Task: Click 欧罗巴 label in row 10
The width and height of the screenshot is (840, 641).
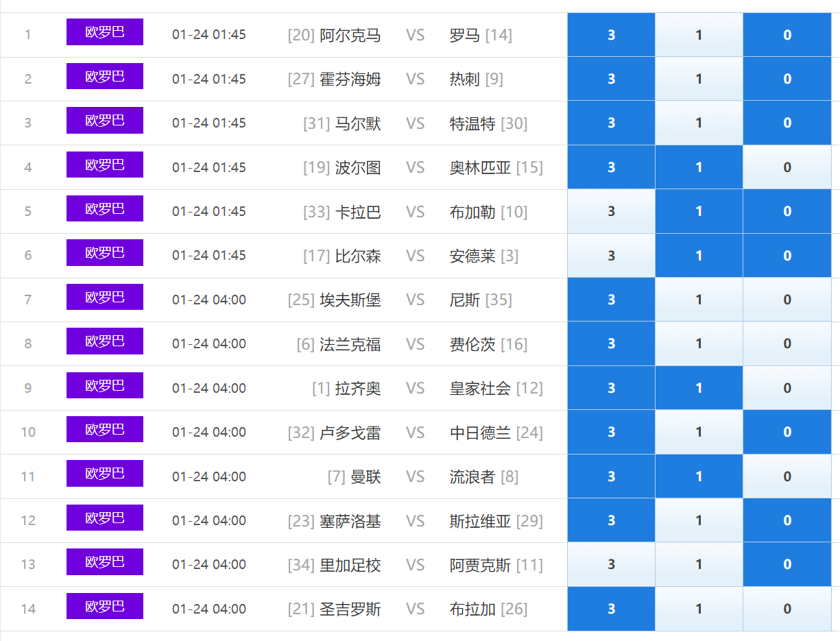Action: [x=105, y=429]
